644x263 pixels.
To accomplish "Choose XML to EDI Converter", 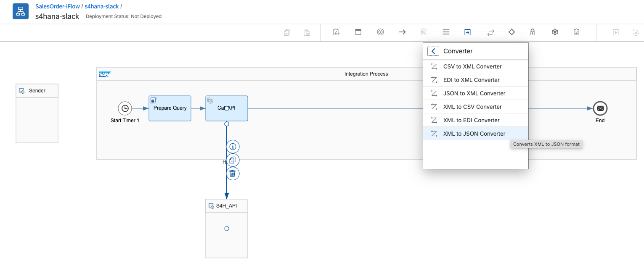I will [475, 120].
